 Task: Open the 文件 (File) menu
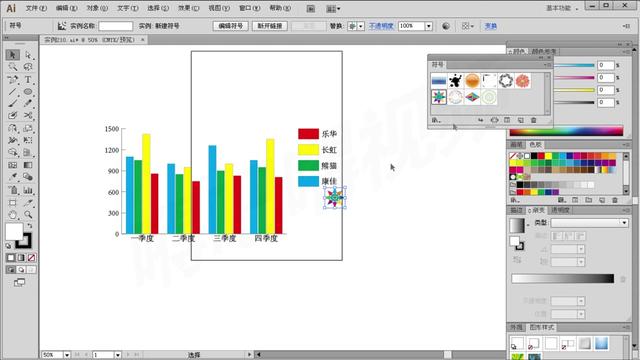(x=36, y=8)
